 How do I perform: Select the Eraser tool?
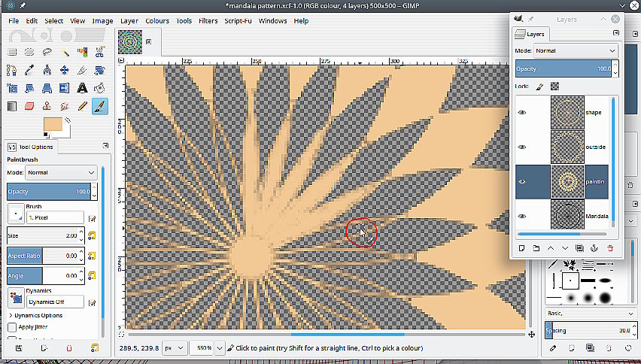point(30,107)
